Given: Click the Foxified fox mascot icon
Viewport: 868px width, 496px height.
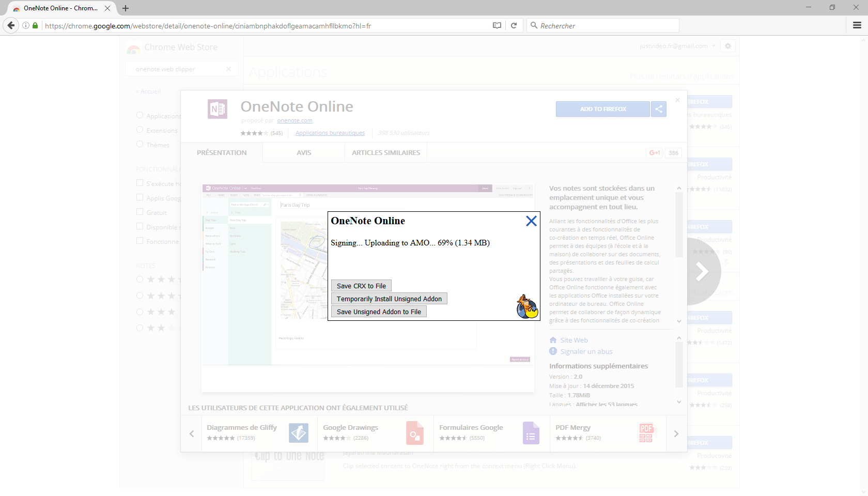Looking at the screenshot, I should coord(527,306).
